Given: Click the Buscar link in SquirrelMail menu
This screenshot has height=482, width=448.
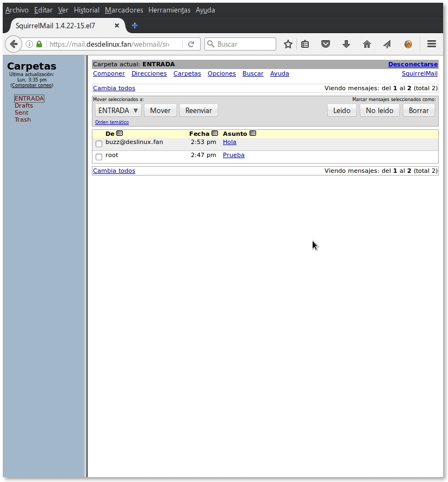Looking at the screenshot, I should tap(253, 73).
